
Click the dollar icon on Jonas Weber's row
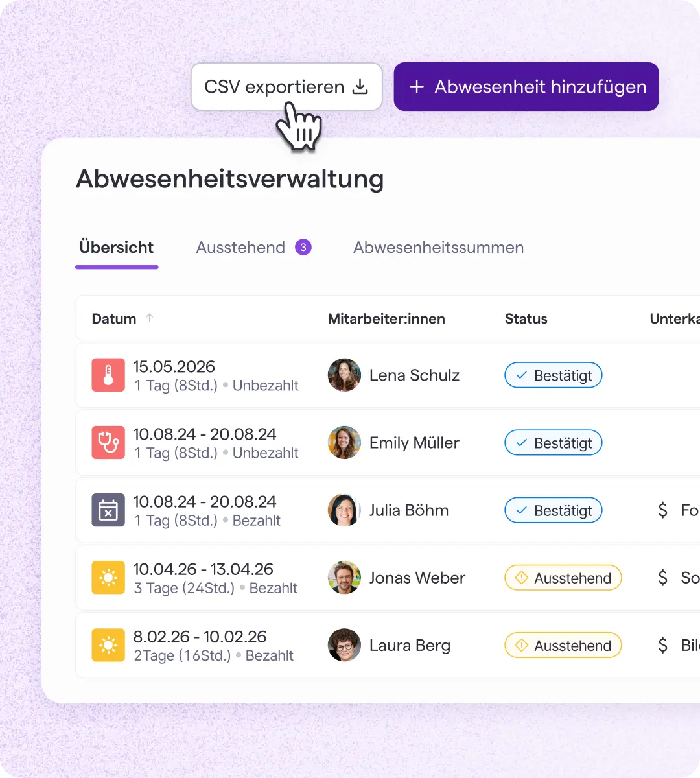click(x=662, y=578)
